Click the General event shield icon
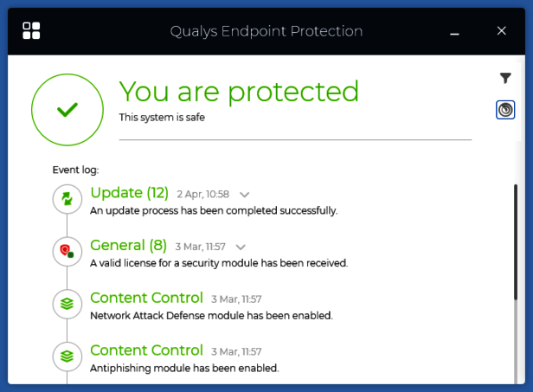The width and height of the screenshot is (533, 392). 67,252
